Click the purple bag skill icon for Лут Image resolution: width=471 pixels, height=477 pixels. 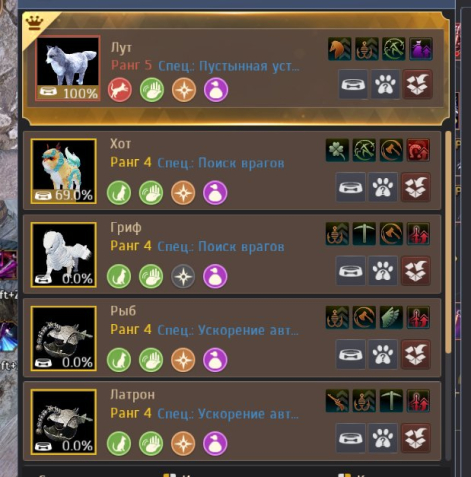point(421,49)
